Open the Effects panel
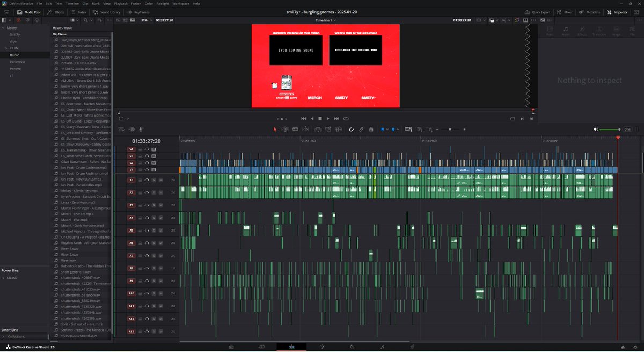The image size is (644, 352). (56, 11)
